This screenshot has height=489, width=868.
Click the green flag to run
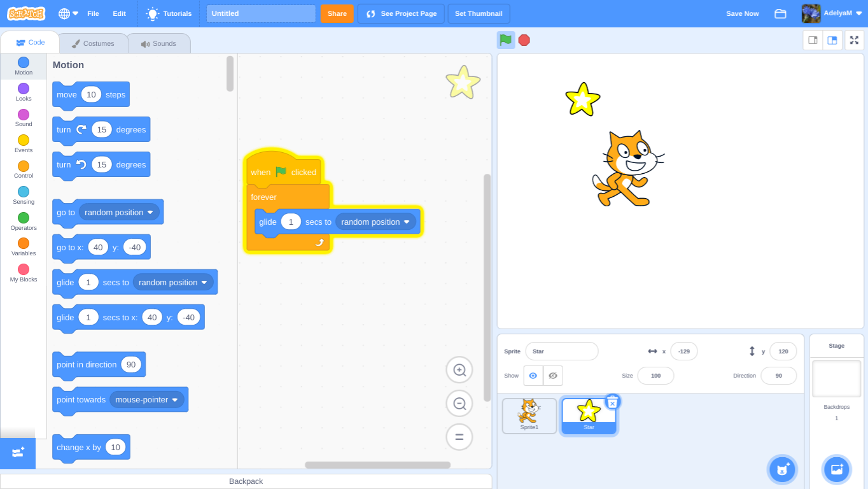click(x=505, y=40)
